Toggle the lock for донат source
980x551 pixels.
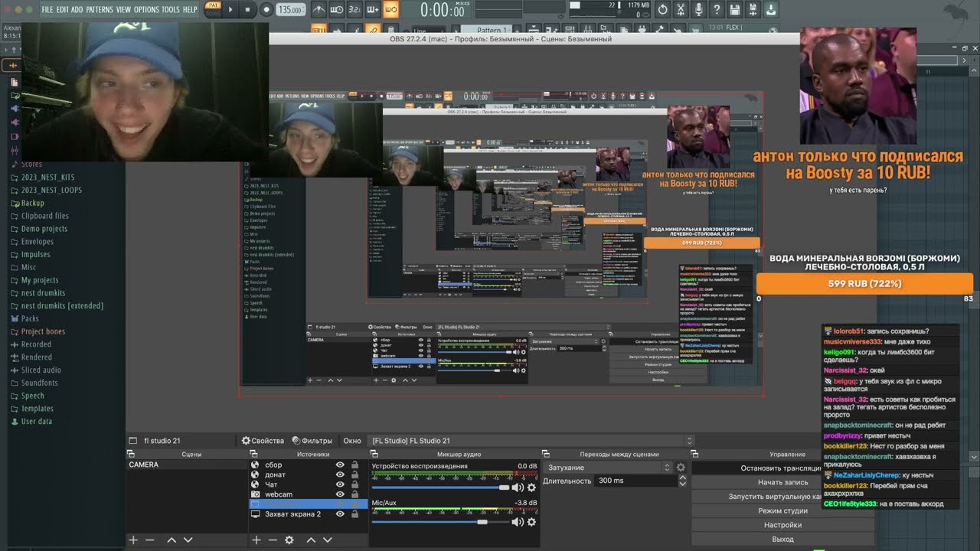coord(354,474)
